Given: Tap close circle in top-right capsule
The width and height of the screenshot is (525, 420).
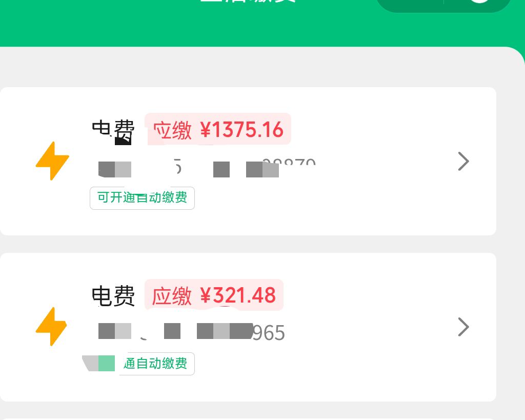Looking at the screenshot, I should 479,2.
